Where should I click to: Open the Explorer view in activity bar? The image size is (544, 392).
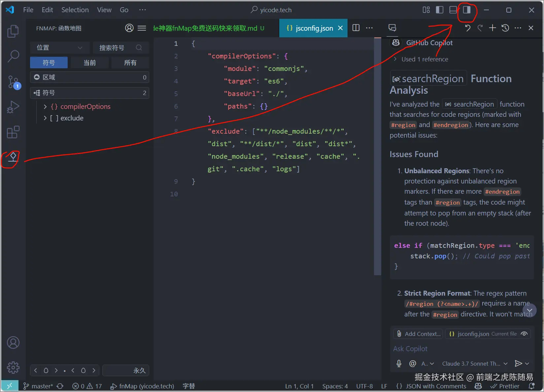tap(13, 31)
